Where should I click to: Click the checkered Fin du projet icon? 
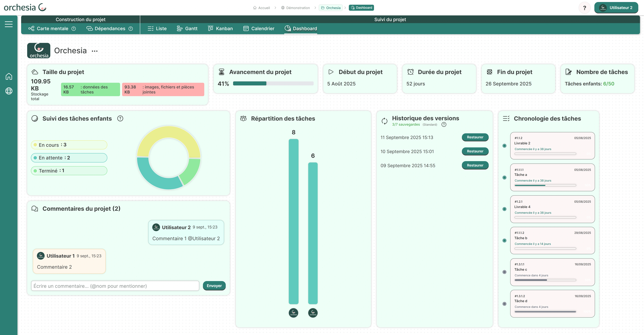489,72
